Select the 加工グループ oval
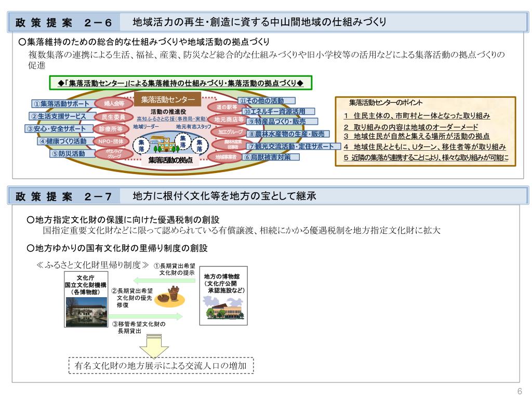This screenshot has width=532, height=399. click(230, 131)
